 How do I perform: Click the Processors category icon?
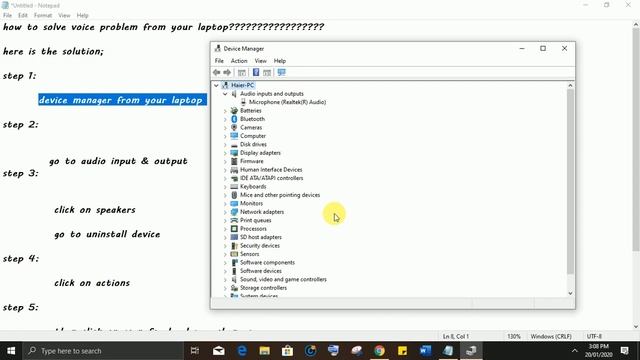click(234, 229)
